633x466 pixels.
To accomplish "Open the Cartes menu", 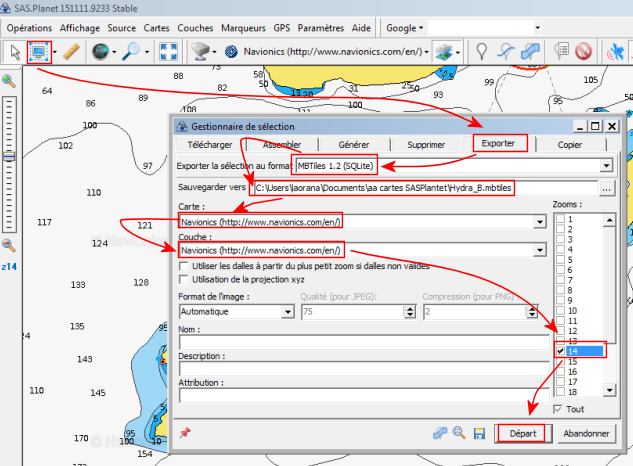I will pyautogui.click(x=156, y=28).
